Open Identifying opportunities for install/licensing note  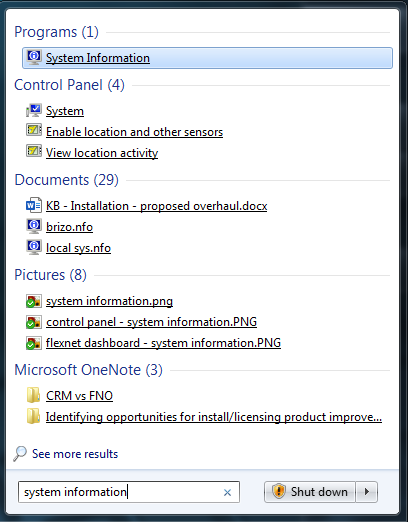click(214, 417)
